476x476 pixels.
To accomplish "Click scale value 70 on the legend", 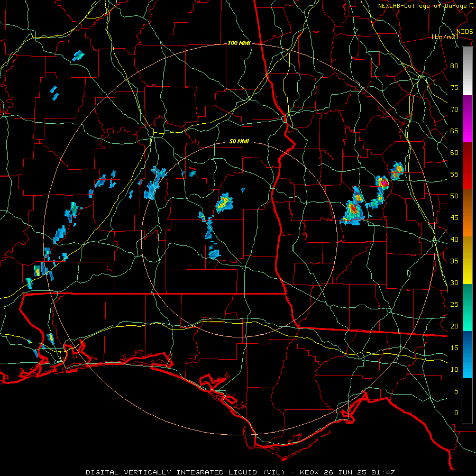I will pos(454,109).
